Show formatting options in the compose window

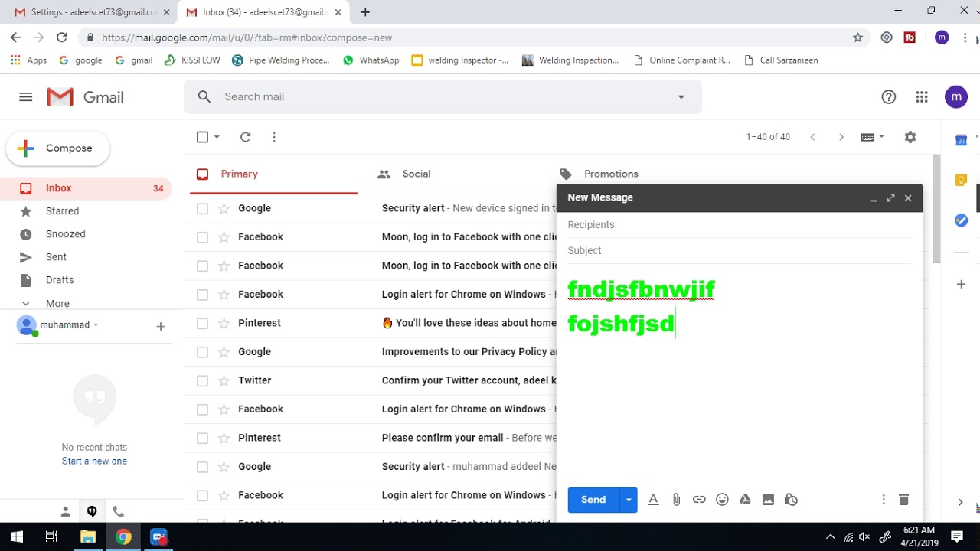pos(653,500)
